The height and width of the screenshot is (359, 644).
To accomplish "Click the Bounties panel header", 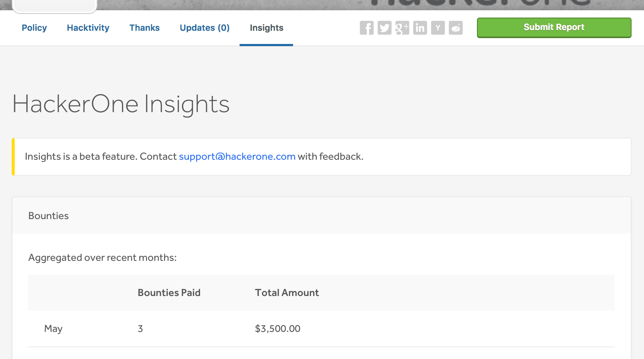I will pos(48,216).
